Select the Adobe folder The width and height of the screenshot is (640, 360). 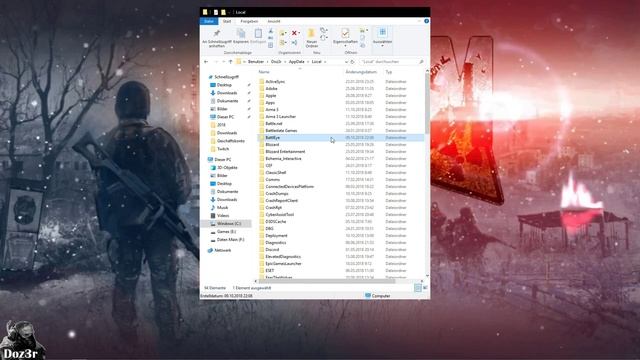pos(271,89)
